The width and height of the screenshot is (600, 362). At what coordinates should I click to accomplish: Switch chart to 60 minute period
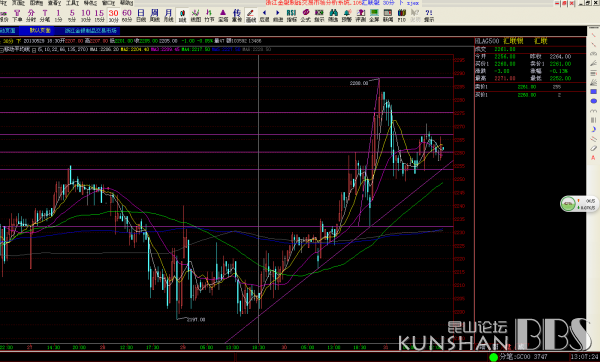(127, 15)
